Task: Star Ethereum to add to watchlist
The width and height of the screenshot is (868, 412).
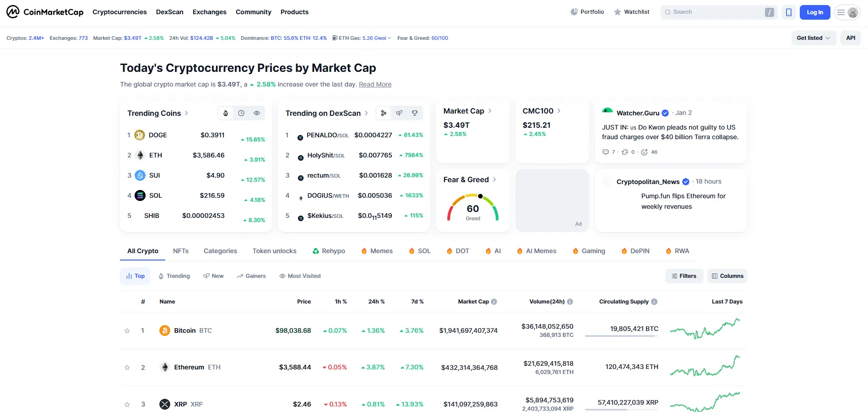Action: pos(127,367)
